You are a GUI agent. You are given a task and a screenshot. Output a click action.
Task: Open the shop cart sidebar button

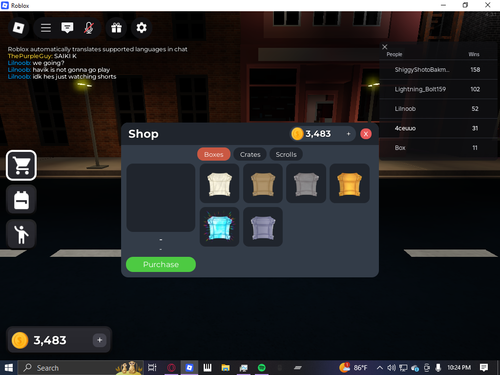(21, 165)
